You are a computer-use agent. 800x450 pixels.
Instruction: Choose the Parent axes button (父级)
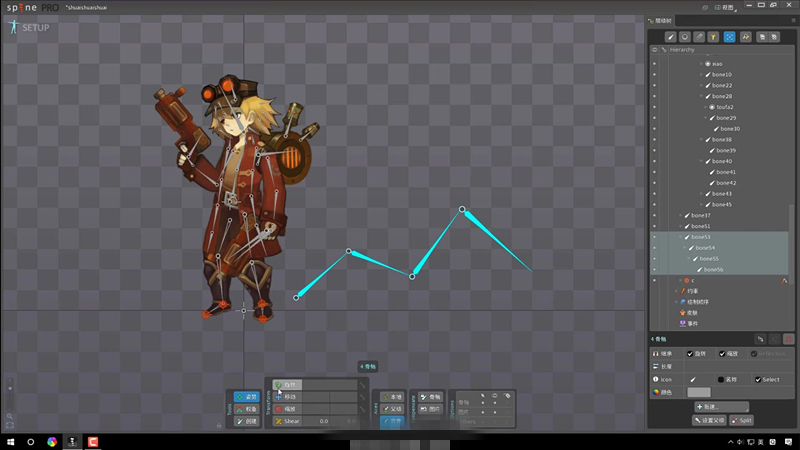(x=392, y=409)
